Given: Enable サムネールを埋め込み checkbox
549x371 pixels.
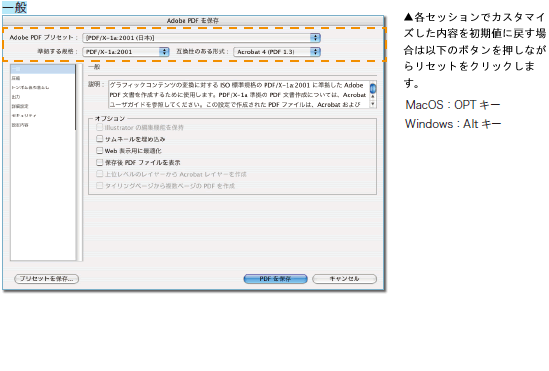Looking at the screenshot, I should [99, 139].
